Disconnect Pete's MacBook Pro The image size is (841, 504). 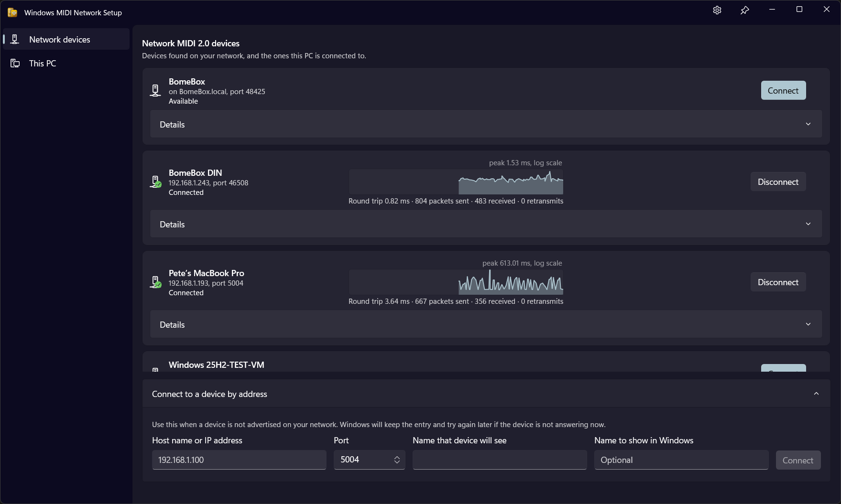point(778,282)
